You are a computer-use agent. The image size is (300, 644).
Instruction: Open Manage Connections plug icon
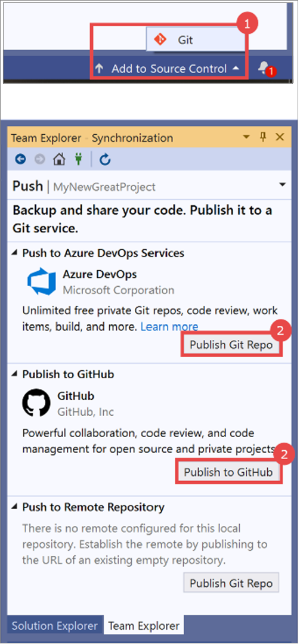[x=78, y=160]
